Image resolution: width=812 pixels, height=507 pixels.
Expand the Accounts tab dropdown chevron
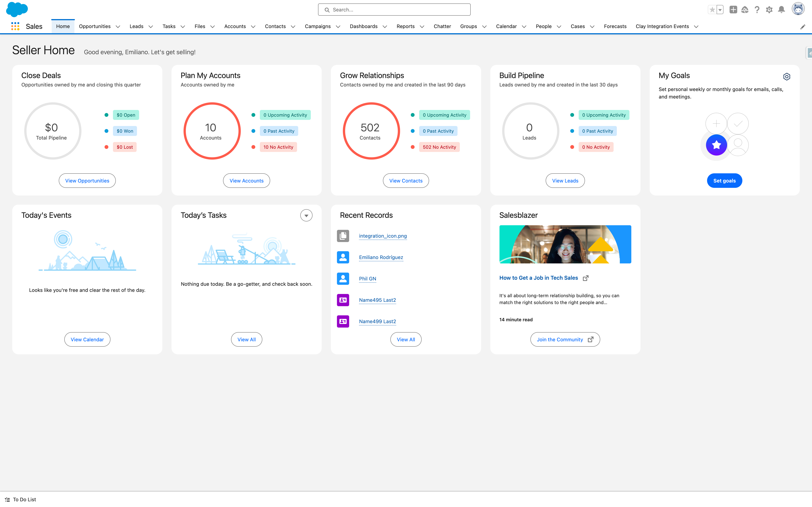click(253, 27)
